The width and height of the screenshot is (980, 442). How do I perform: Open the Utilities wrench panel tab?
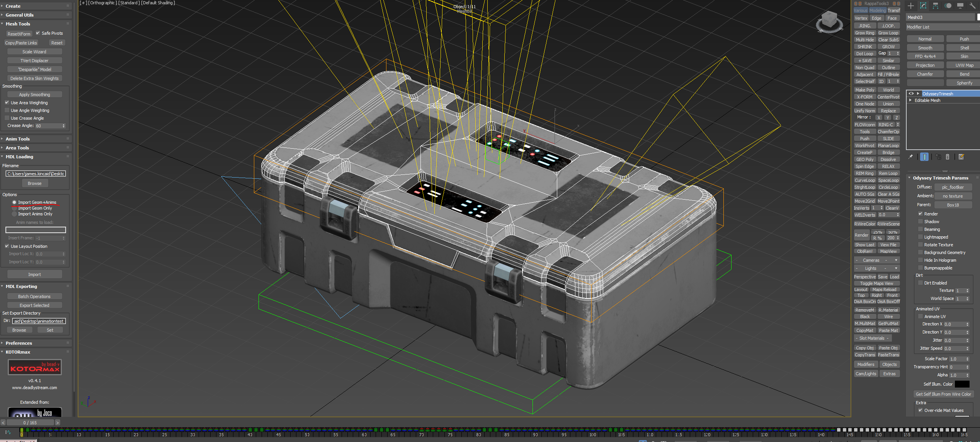[x=973, y=6]
